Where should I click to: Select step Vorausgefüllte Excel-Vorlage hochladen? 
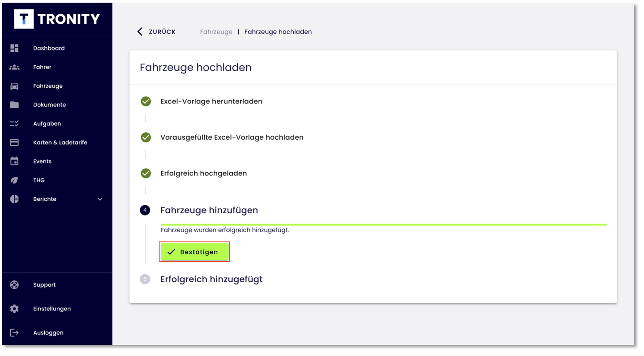232,137
